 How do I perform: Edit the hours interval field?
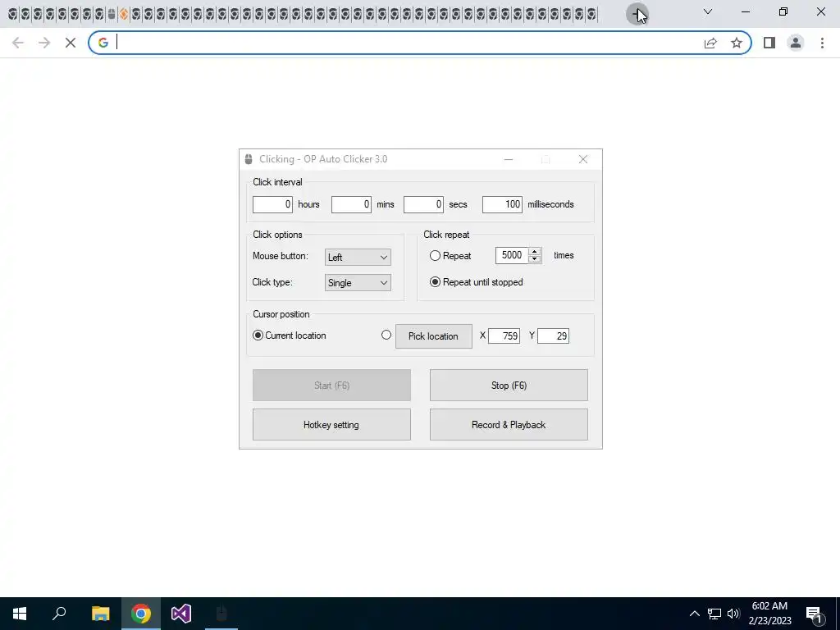272,204
